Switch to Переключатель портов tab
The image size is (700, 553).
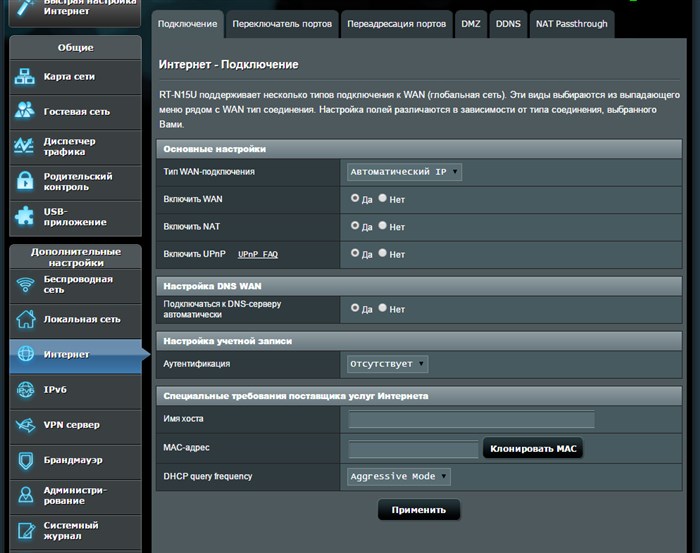(282, 24)
